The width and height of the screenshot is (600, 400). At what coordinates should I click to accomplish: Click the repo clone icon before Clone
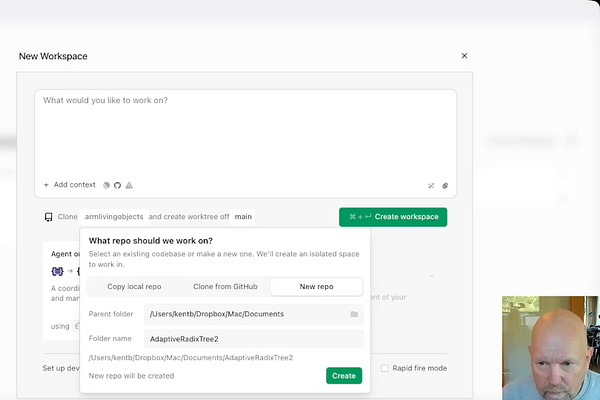tap(49, 217)
